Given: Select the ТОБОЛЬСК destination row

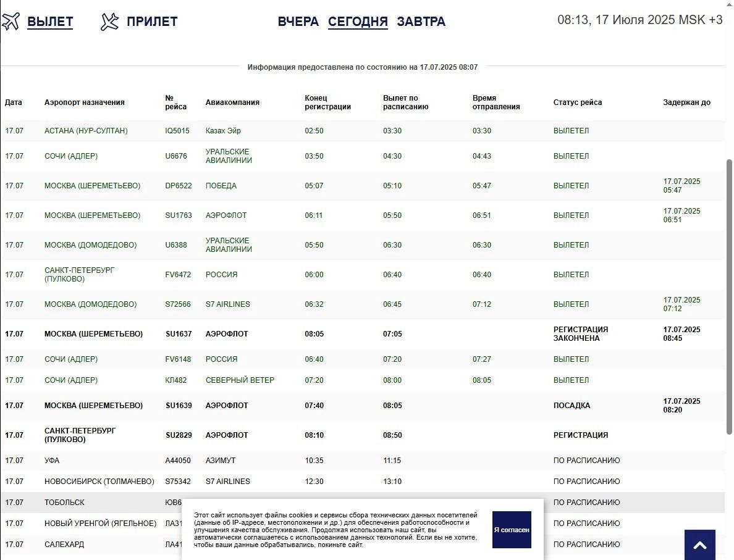Looking at the screenshot, I should pyautogui.click(x=64, y=503).
